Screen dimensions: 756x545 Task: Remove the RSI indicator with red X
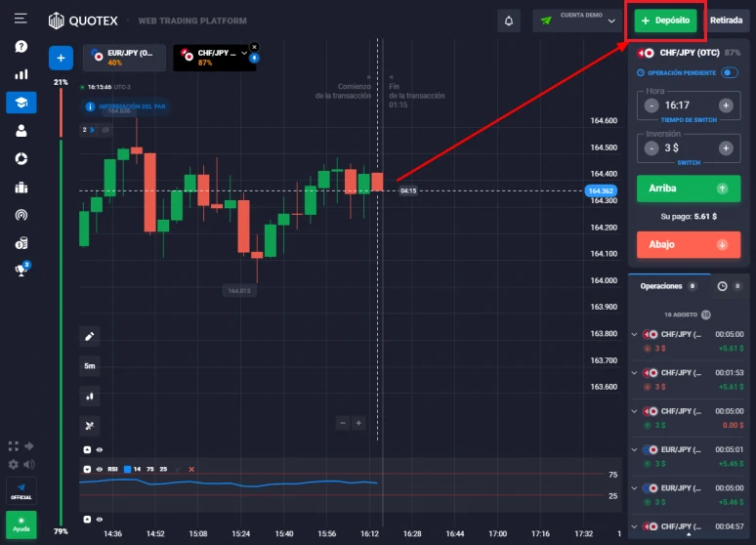191,469
